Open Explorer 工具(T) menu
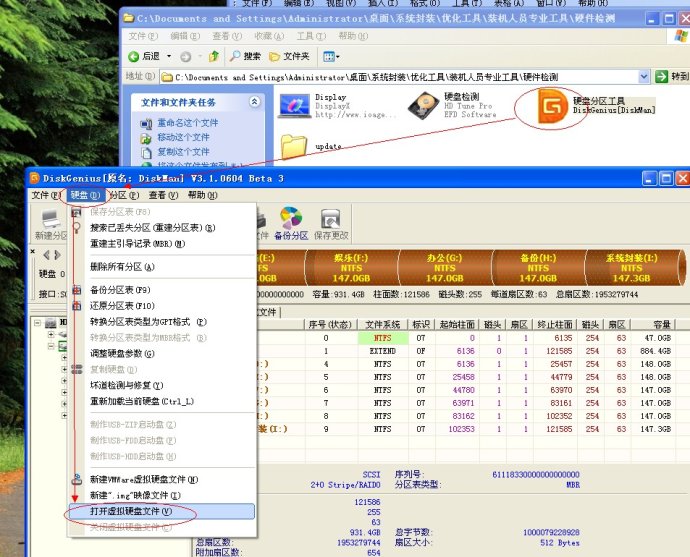The image size is (690, 557). click(x=311, y=36)
